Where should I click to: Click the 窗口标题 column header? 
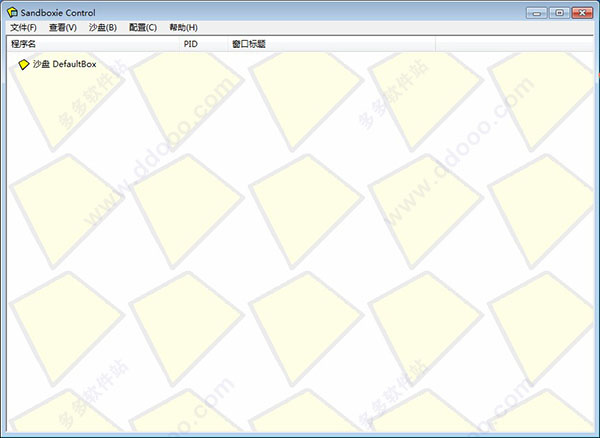click(248, 44)
